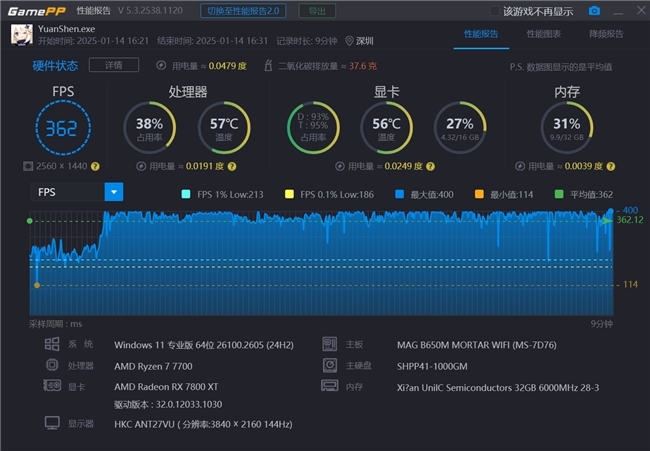Viewport: 650px width, 451px height.
Task: Click the Xi?an UniIC Semiconductors memory text
Action: click(x=498, y=388)
